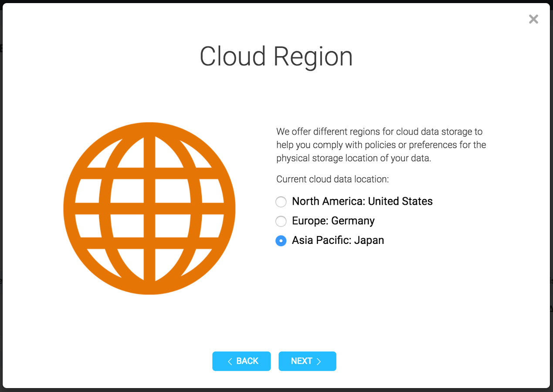Go back with the BACK button
The height and width of the screenshot is (392, 553).
(241, 361)
